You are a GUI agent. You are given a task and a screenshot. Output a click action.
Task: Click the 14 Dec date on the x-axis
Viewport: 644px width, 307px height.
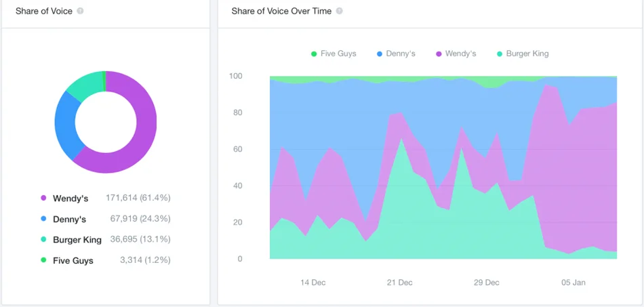313,282
